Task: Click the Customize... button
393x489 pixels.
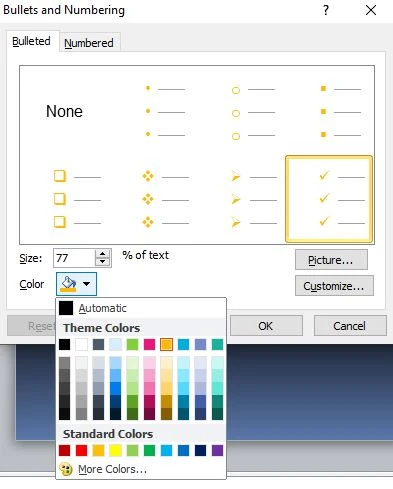Action: pos(334,286)
